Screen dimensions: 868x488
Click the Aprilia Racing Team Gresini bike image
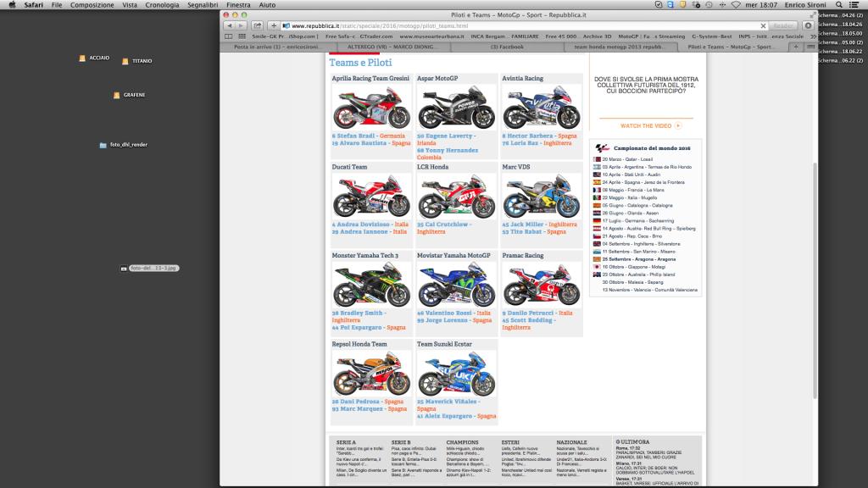(371, 108)
